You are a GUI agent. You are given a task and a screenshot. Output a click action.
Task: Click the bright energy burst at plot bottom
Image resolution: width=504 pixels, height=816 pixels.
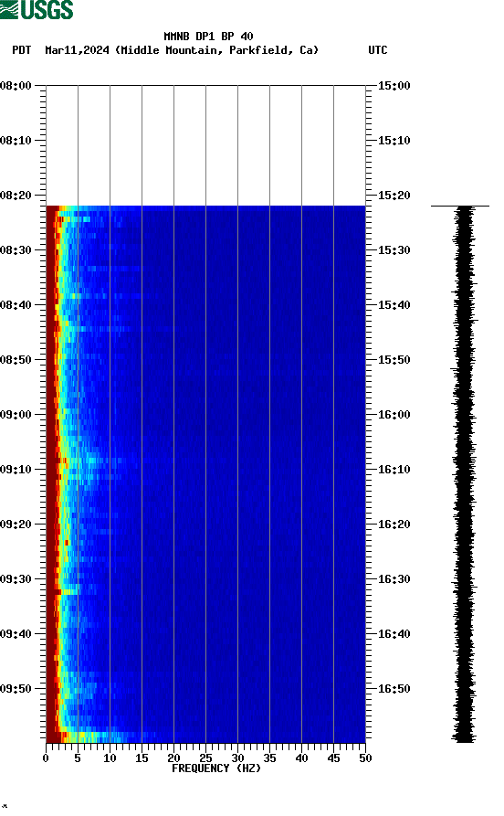(x=94, y=737)
